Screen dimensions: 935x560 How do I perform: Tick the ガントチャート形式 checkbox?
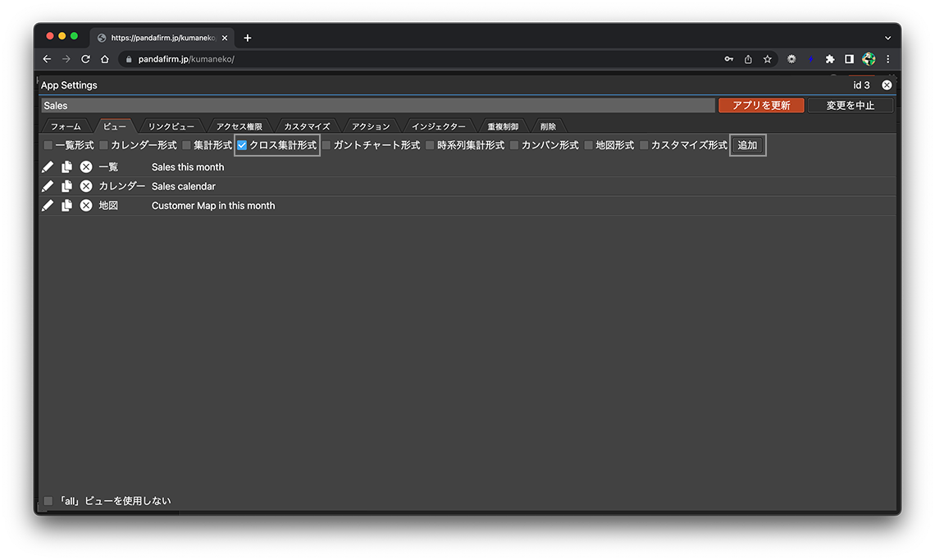click(x=326, y=145)
